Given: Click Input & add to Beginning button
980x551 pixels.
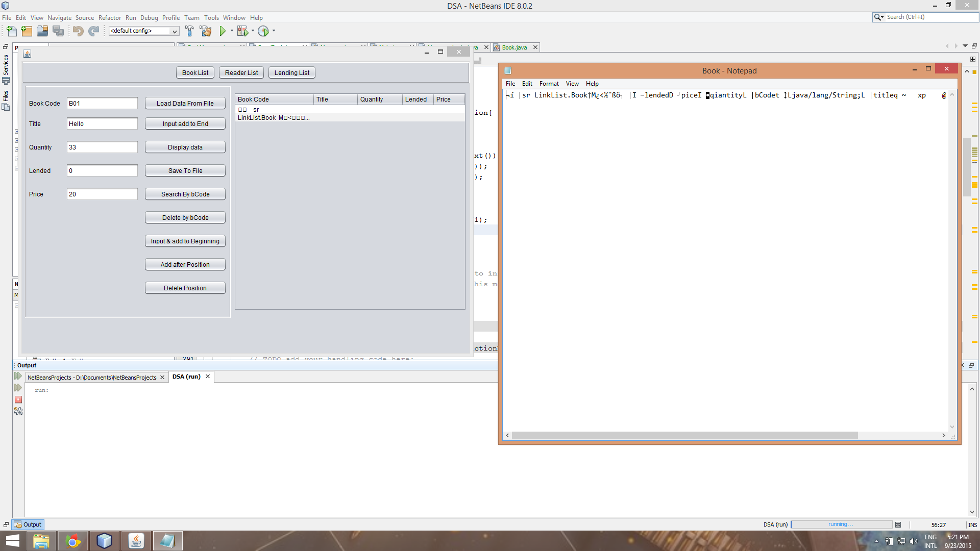Looking at the screenshot, I should (185, 241).
